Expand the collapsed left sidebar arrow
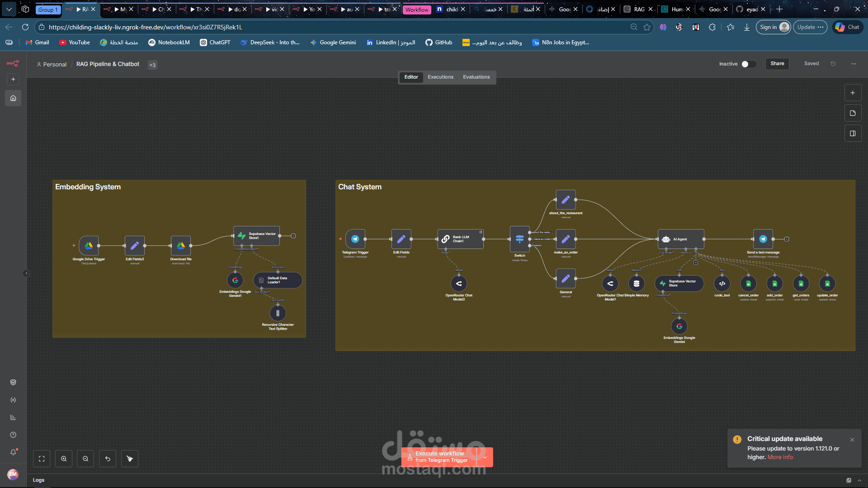This screenshot has height=488, width=868. coord(26,273)
